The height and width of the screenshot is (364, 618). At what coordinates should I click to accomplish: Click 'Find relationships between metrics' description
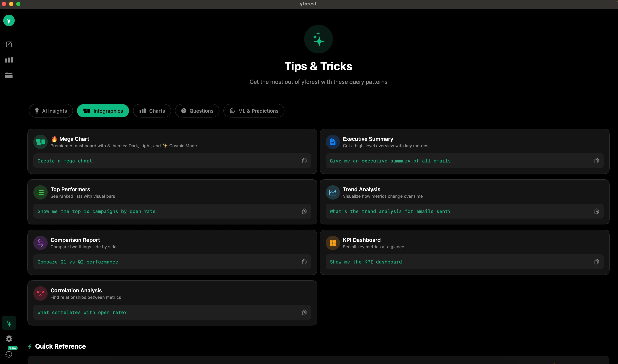[x=86, y=297]
